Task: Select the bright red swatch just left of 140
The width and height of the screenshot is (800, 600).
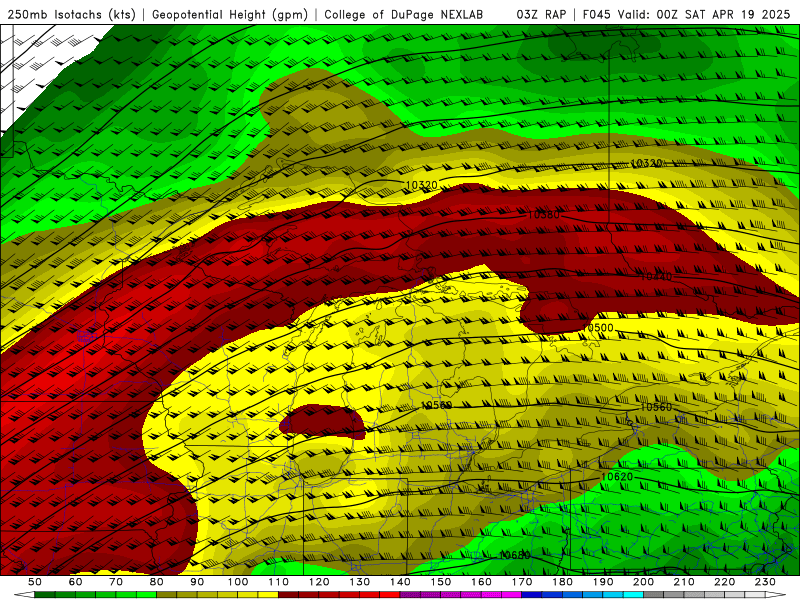Action: pos(390,595)
